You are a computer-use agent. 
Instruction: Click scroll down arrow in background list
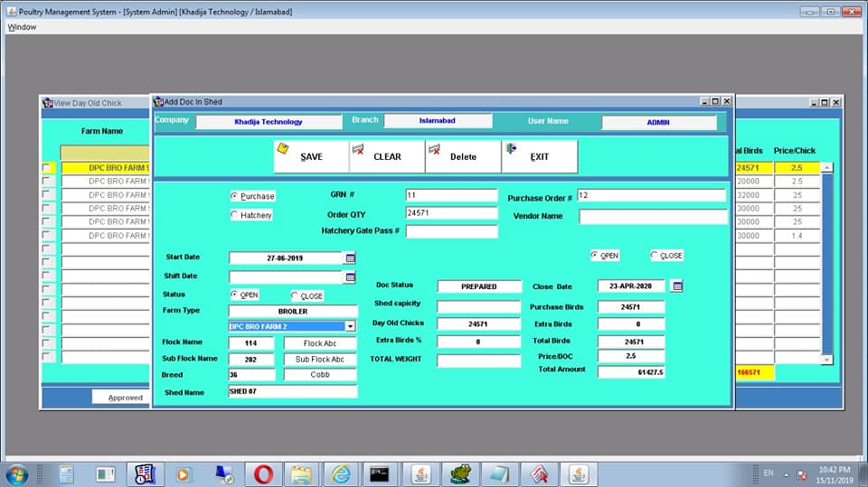coord(826,360)
